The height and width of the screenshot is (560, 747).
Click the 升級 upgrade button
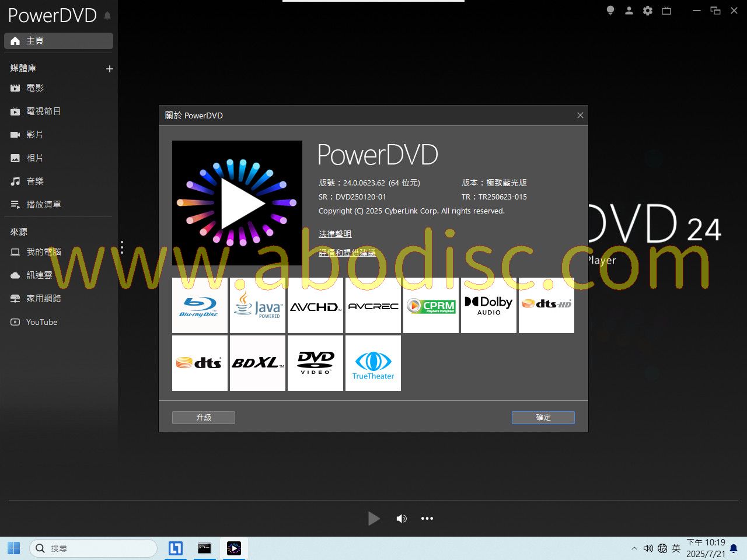[204, 418]
